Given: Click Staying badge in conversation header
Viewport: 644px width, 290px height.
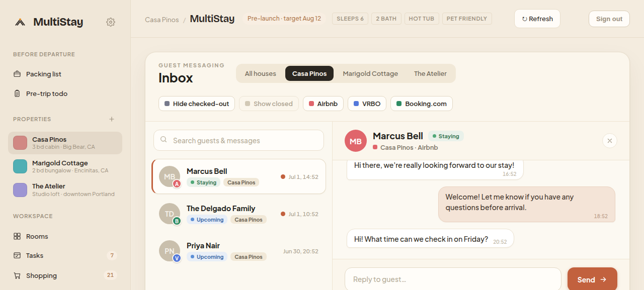Looking at the screenshot, I should 446,136.
